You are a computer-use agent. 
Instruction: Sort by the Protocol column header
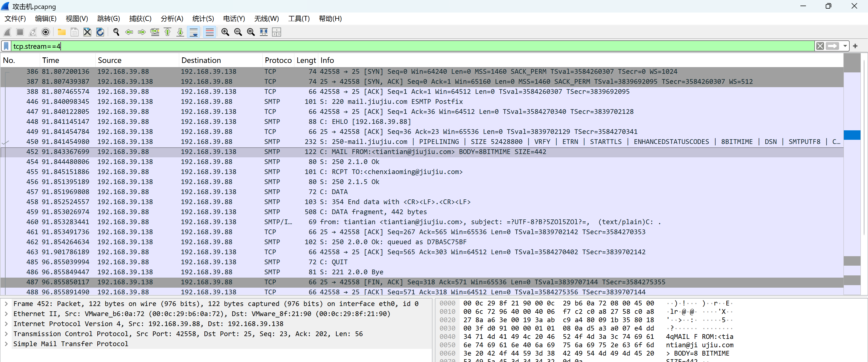click(x=278, y=60)
